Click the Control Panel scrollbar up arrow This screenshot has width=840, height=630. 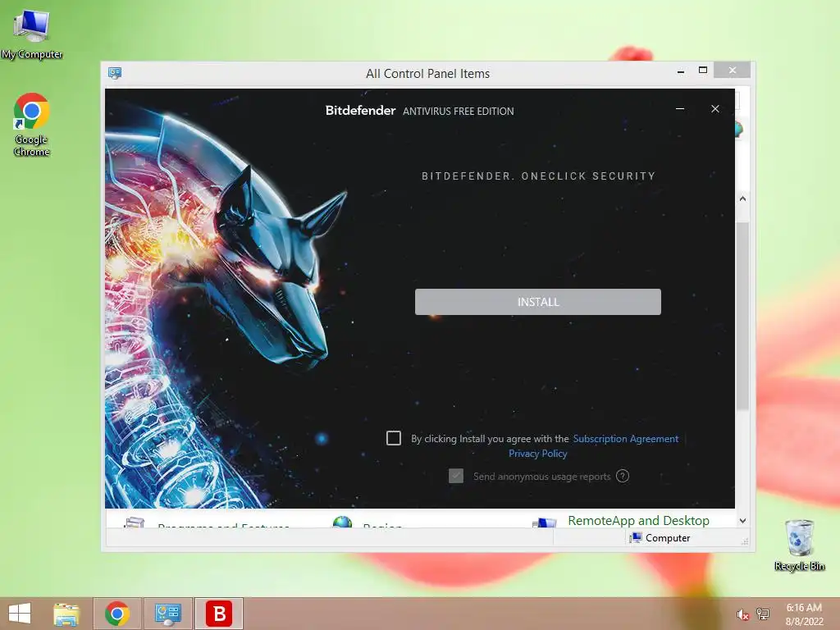tap(742, 199)
